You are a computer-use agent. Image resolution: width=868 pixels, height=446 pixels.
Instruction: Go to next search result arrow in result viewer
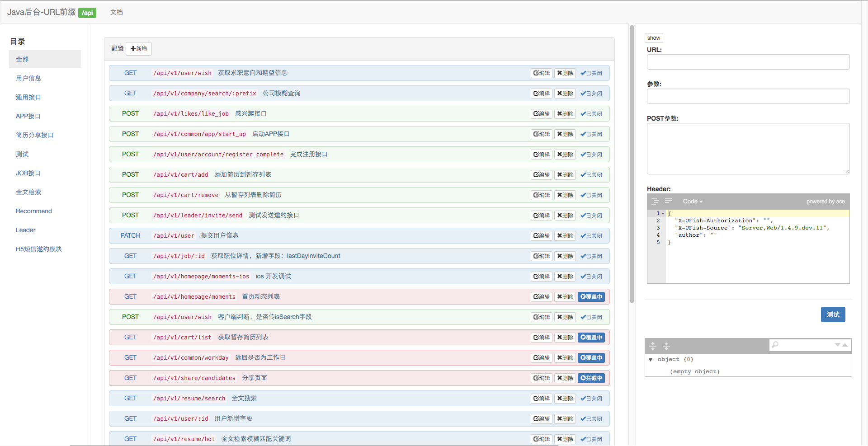(837, 345)
